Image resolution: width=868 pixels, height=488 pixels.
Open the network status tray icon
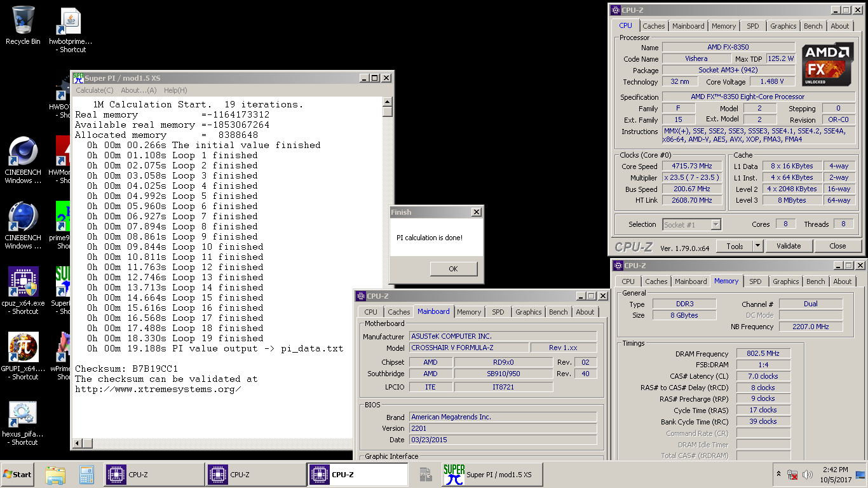792,475
